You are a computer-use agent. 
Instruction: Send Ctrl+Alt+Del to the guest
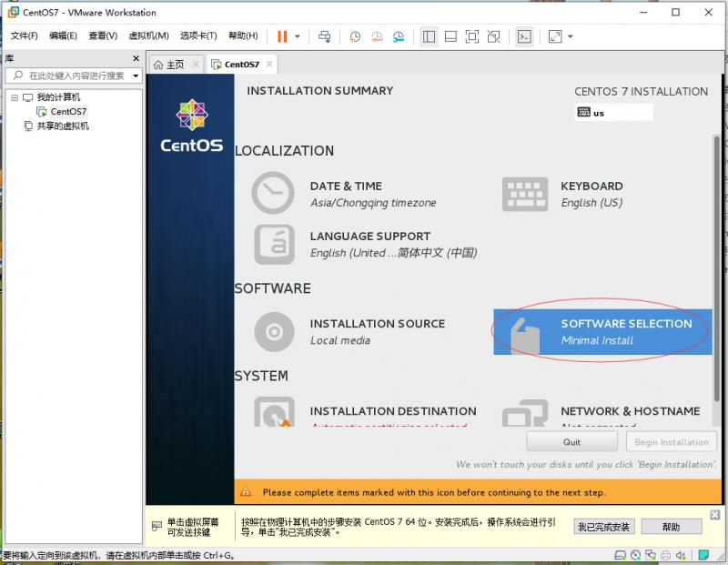coord(325,36)
